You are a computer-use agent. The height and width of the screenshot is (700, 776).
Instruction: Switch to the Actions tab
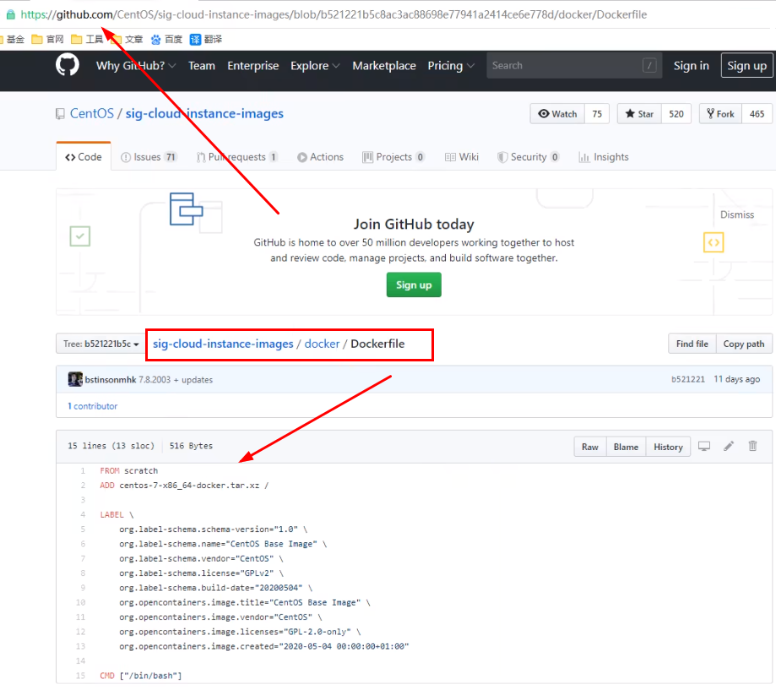coord(320,157)
